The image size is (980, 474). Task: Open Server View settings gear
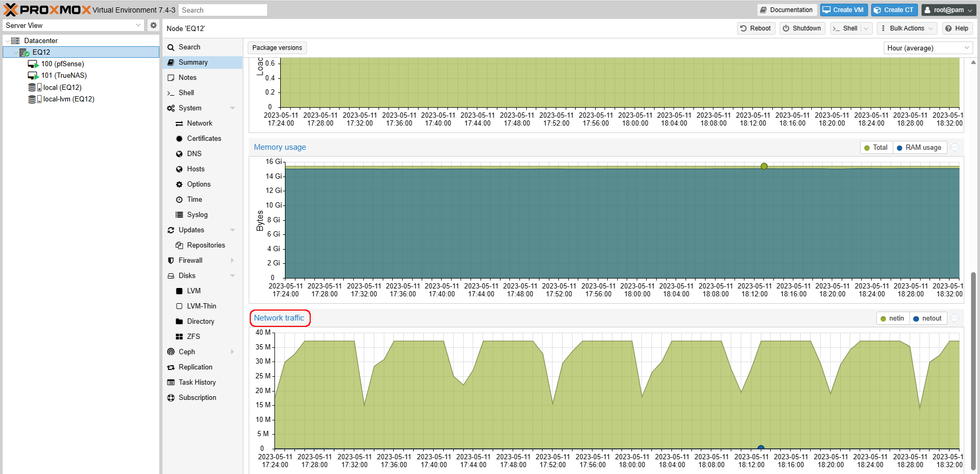(153, 25)
